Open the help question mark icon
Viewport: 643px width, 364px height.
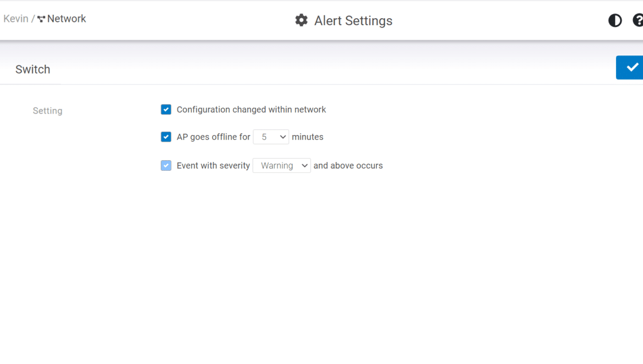coord(638,20)
